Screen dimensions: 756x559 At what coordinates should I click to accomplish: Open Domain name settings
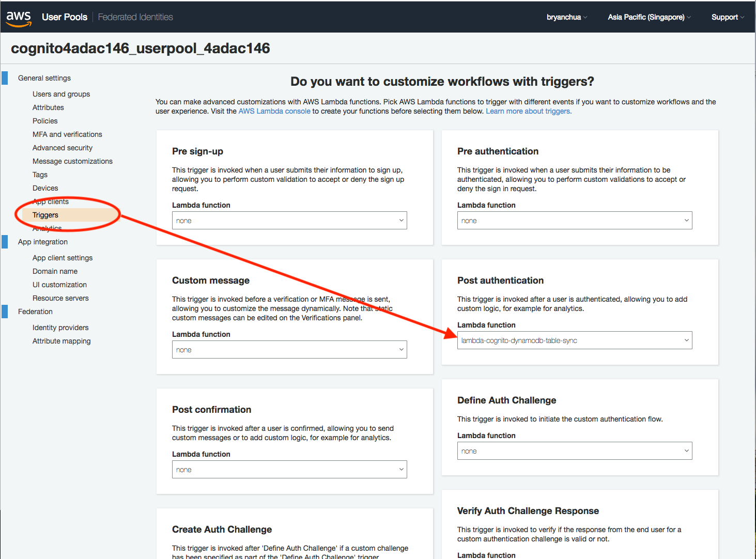coord(55,271)
